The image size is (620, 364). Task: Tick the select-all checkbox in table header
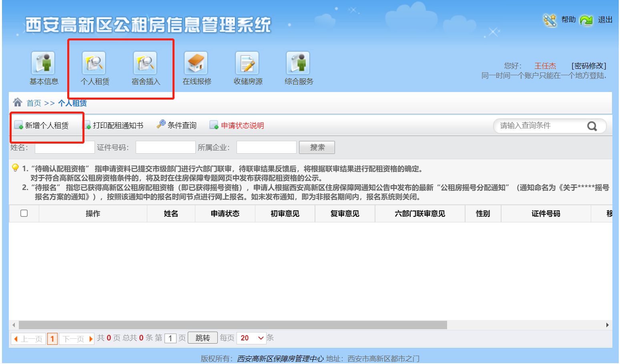coord(24,213)
